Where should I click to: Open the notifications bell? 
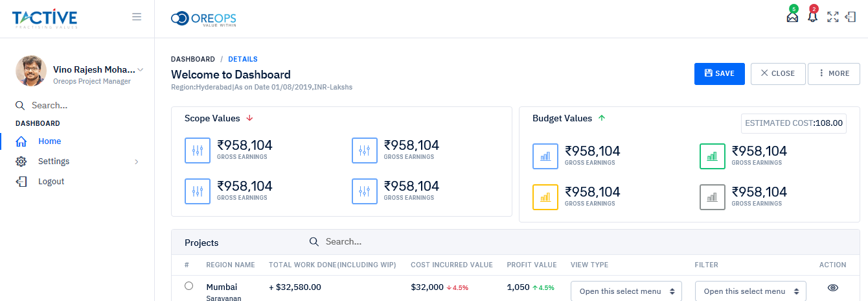(x=812, y=18)
